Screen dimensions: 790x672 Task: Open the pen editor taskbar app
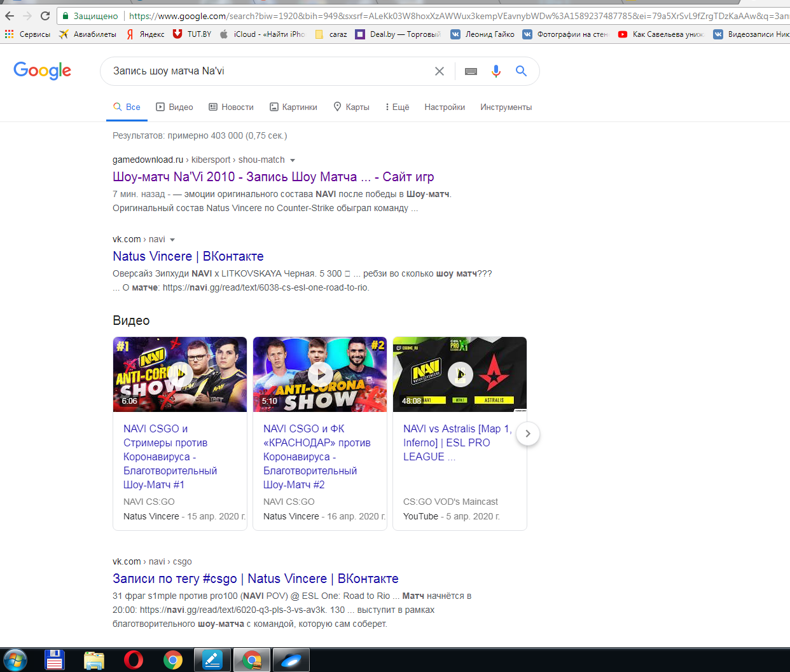click(x=212, y=660)
